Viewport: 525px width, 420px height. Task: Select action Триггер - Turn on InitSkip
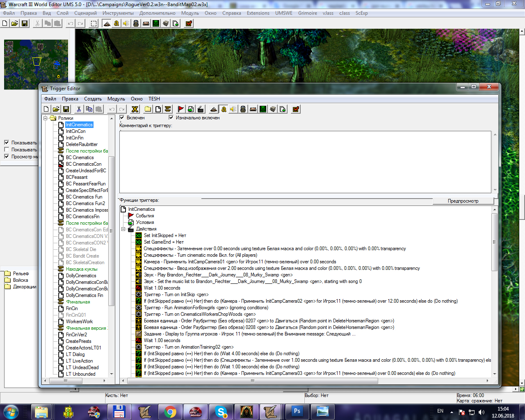[x=176, y=294]
